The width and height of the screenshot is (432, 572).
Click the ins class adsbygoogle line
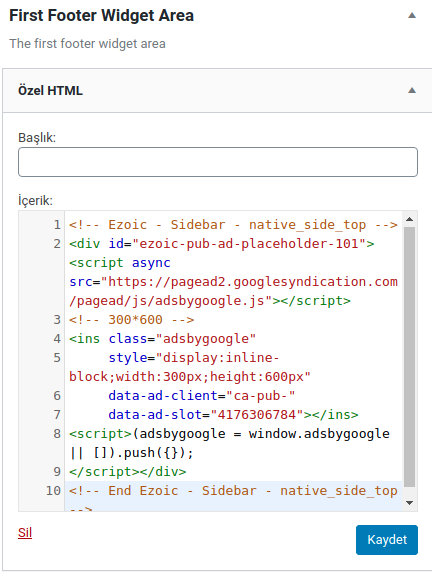coord(162,339)
